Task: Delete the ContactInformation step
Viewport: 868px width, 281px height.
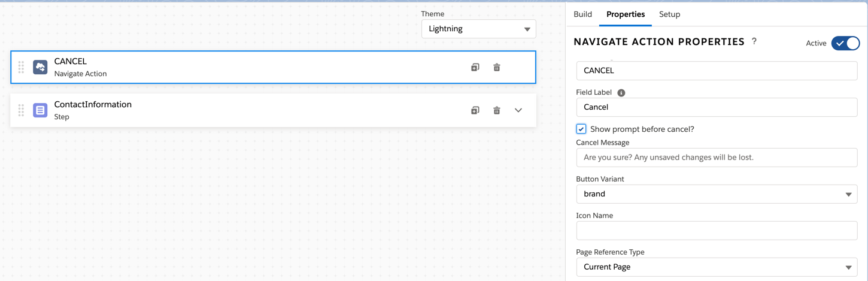Action: pos(497,110)
